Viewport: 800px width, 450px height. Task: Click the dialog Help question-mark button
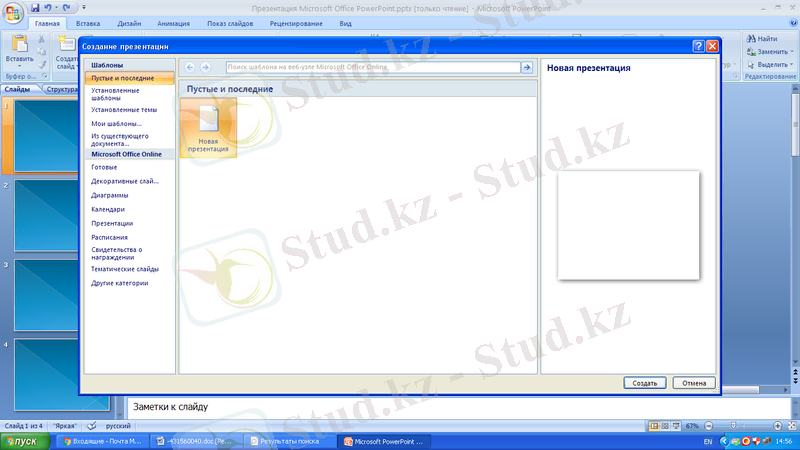click(698, 46)
